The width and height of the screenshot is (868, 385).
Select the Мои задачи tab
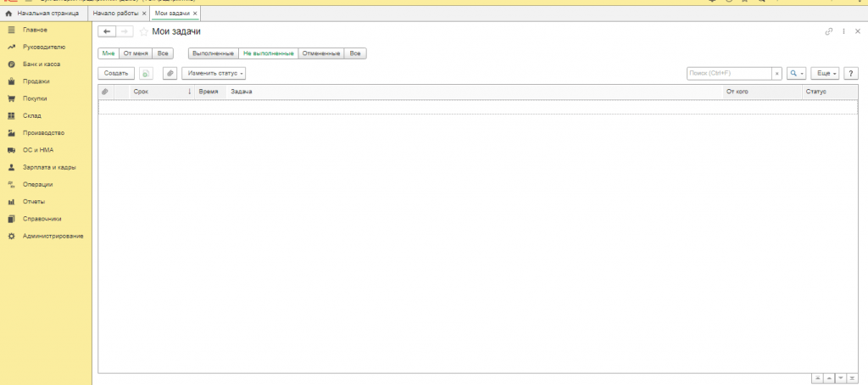tap(171, 13)
